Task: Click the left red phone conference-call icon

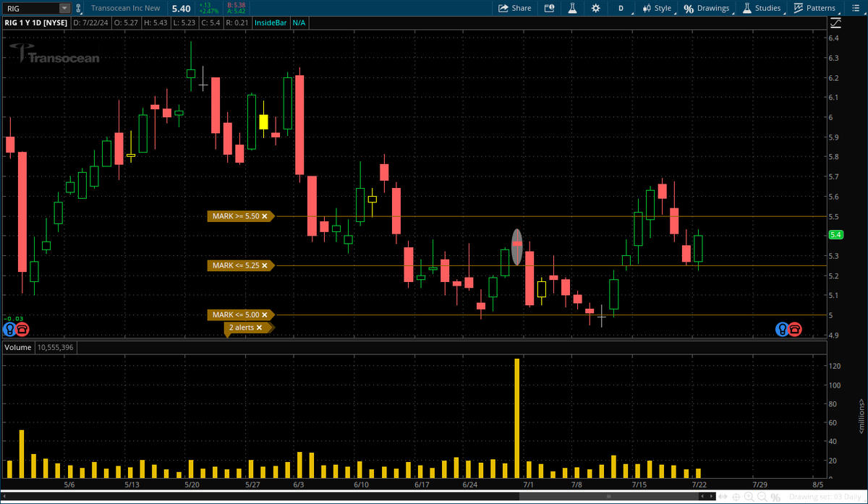Action: click(22, 329)
